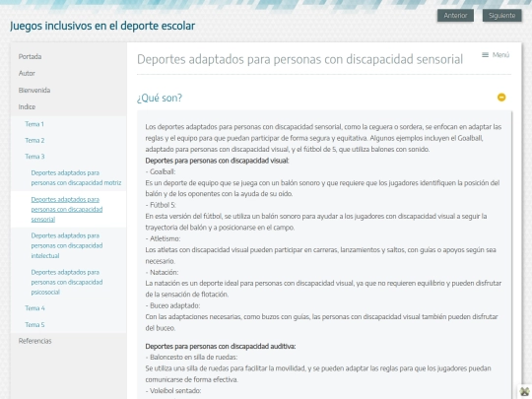Click the page heading about discapacidad sensorial
Image resolution: width=532 pixels, height=399 pixels.
[299, 59]
